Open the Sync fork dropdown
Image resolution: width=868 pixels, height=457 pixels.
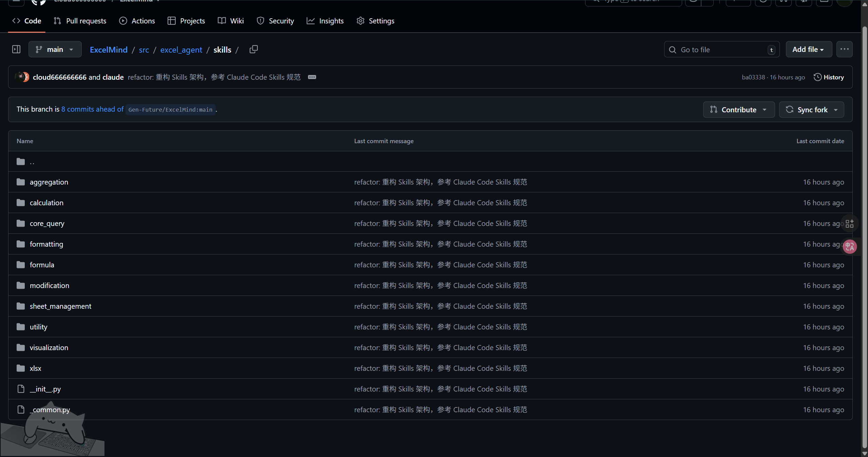[x=812, y=110]
